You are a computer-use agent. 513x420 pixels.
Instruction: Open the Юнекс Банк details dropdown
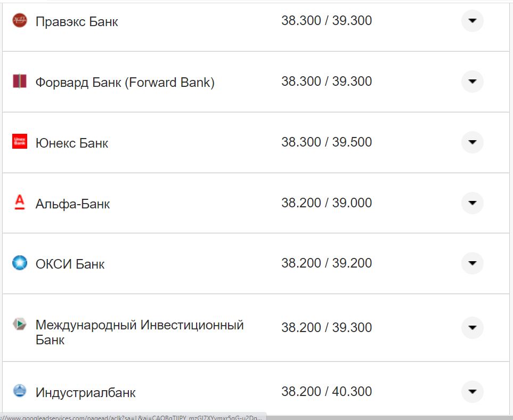pyautogui.click(x=472, y=142)
